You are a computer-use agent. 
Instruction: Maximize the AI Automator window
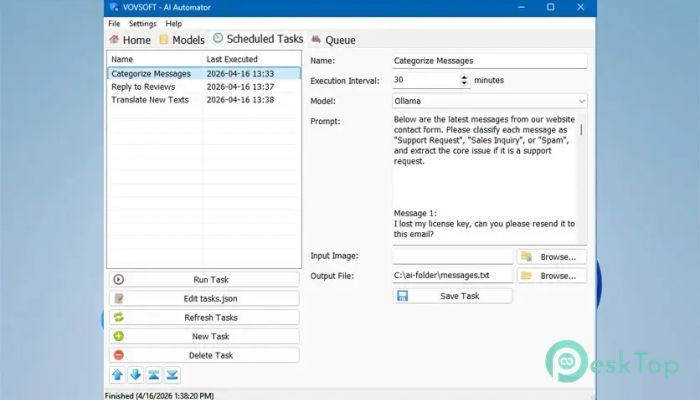[550, 7]
